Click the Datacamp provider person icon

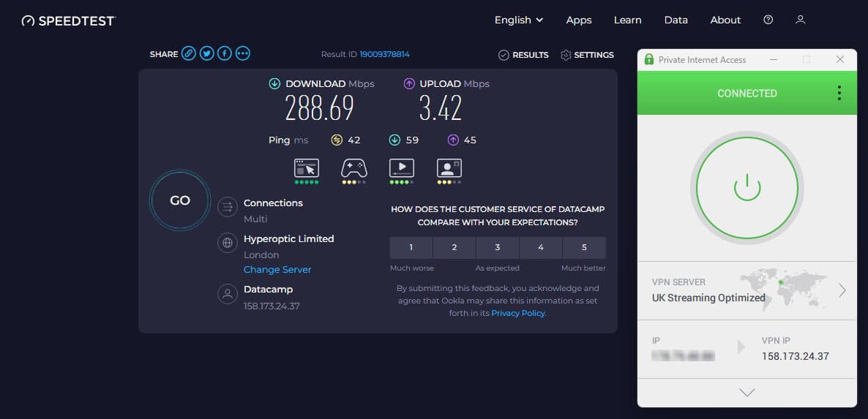tap(228, 294)
